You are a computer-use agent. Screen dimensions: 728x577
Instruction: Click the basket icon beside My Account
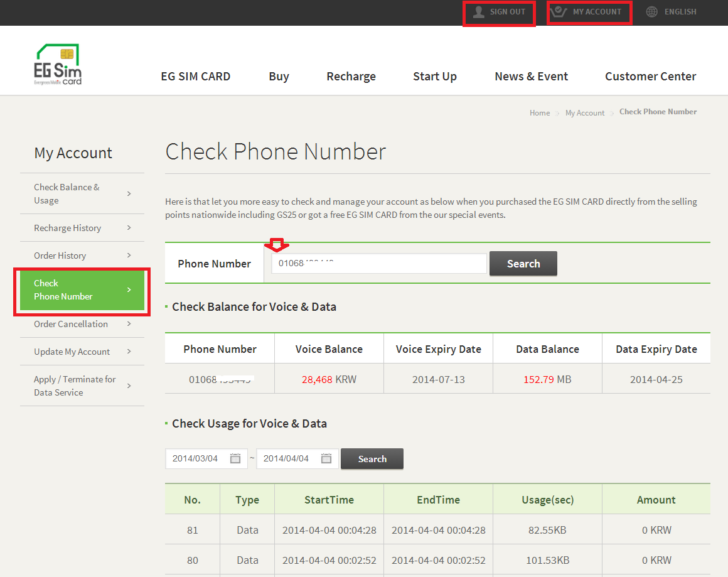coord(559,12)
